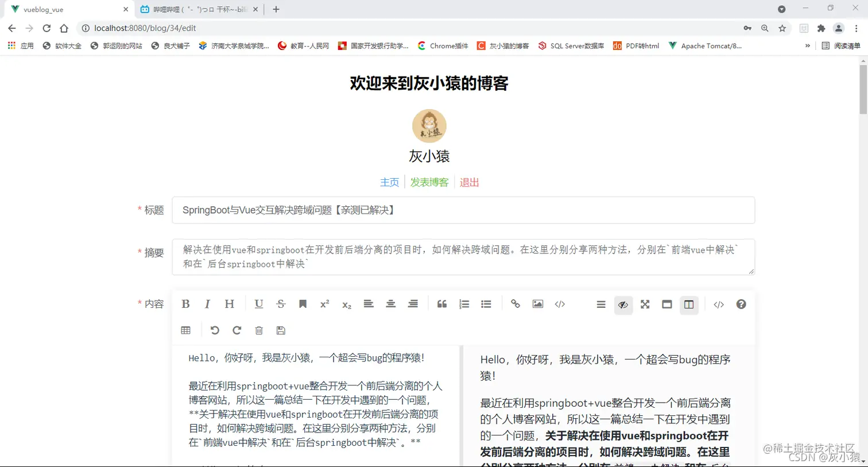Align text right in editor
The image size is (868, 467).
tap(413, 304)
